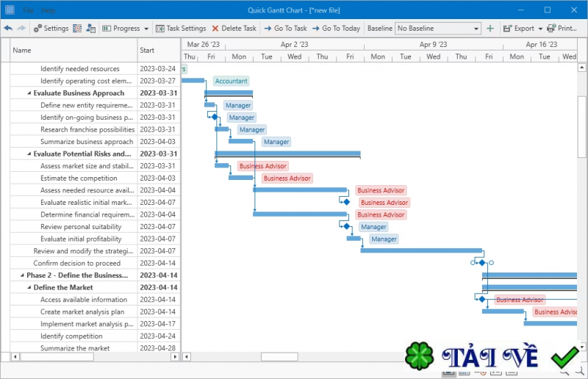
Task: Click the Evaluate realistic initial market milestone diamond
Action: click(x=346, y=202)
